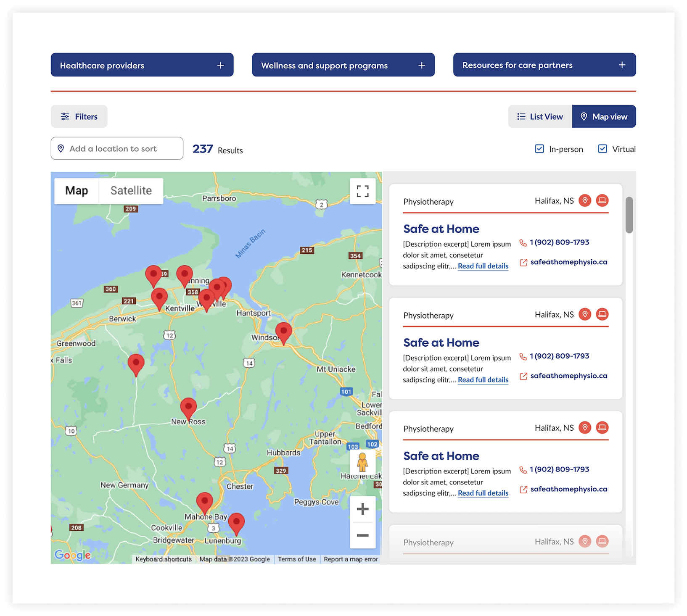Uncheck the In-person checkbox
687x616 pixels.
[539, 149]
